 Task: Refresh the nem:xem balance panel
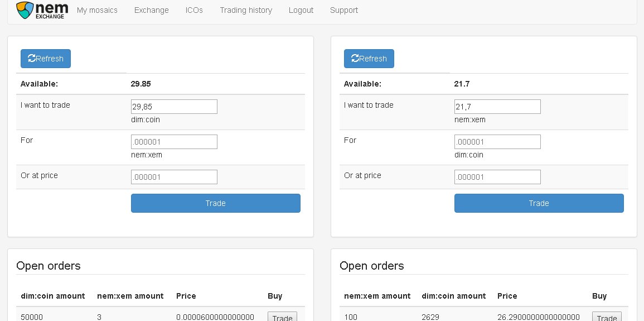click(x=369, y=59)
